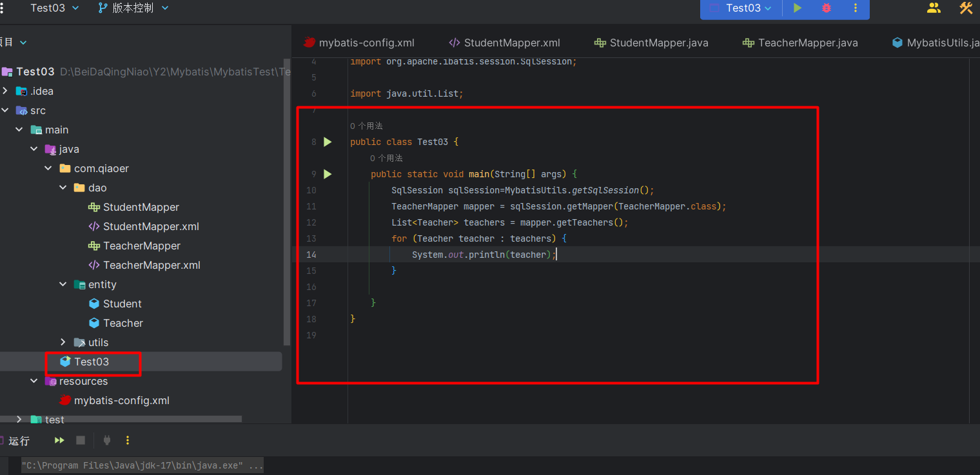Select the Test03 project root in the tree

35,72
